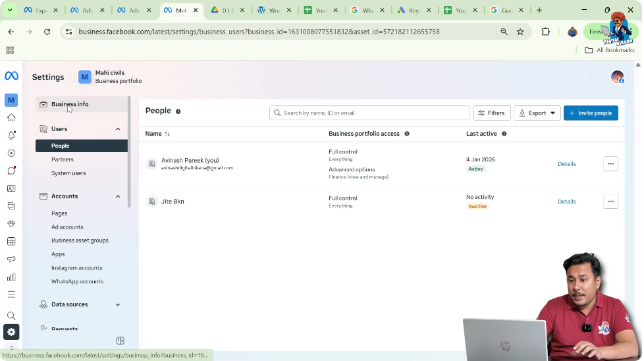Open the billing table icon in left rail
The height and width of the screenshot is (361, 644).
11,241
